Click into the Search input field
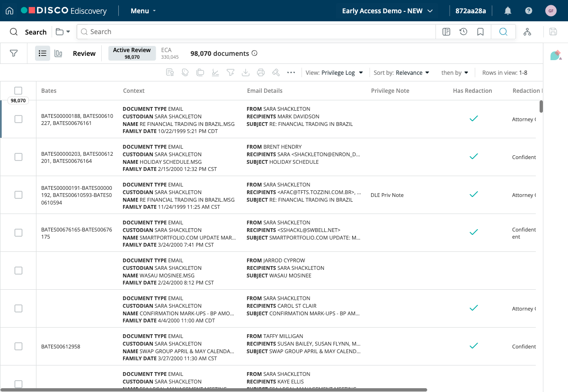This screenshot has height=392, width=568. (256, 32)
